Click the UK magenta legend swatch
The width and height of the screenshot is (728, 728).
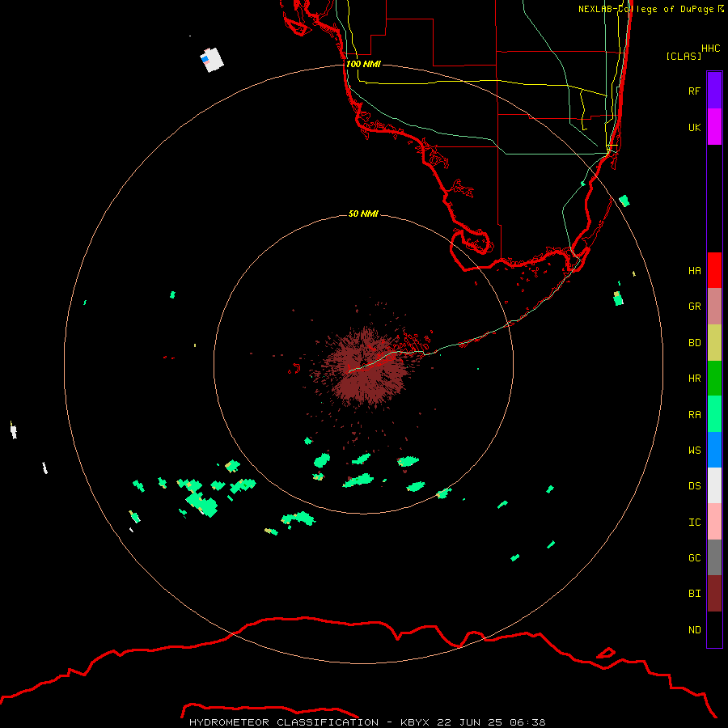click(x=714, y=127)
